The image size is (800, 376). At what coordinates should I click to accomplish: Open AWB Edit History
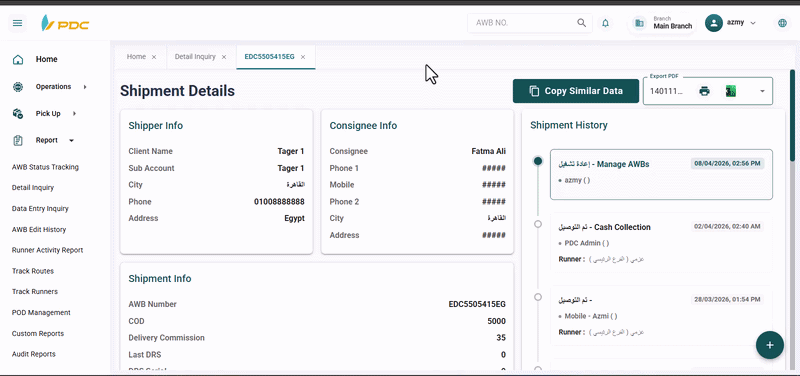(39, 230)
